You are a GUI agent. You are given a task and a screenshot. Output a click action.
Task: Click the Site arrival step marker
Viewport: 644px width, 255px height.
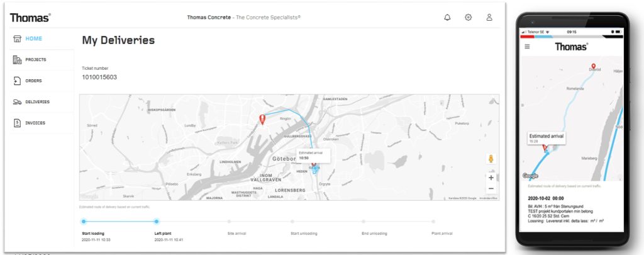point(229,221)
